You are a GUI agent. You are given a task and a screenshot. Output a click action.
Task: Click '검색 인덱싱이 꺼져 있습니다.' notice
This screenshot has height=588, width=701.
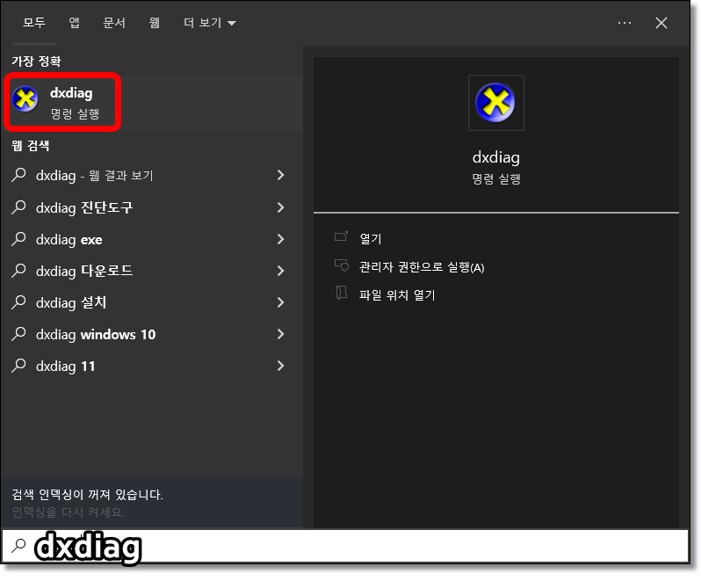coord(87,494)
